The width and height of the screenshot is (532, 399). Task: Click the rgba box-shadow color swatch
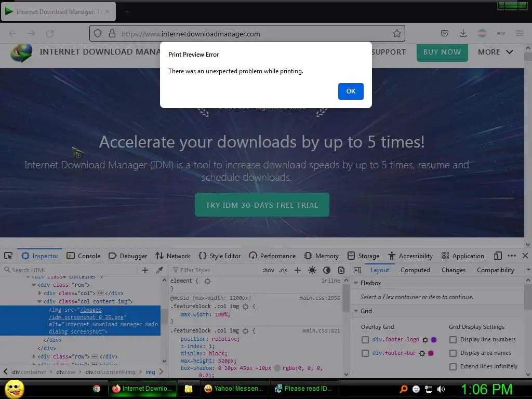point(277,368)
